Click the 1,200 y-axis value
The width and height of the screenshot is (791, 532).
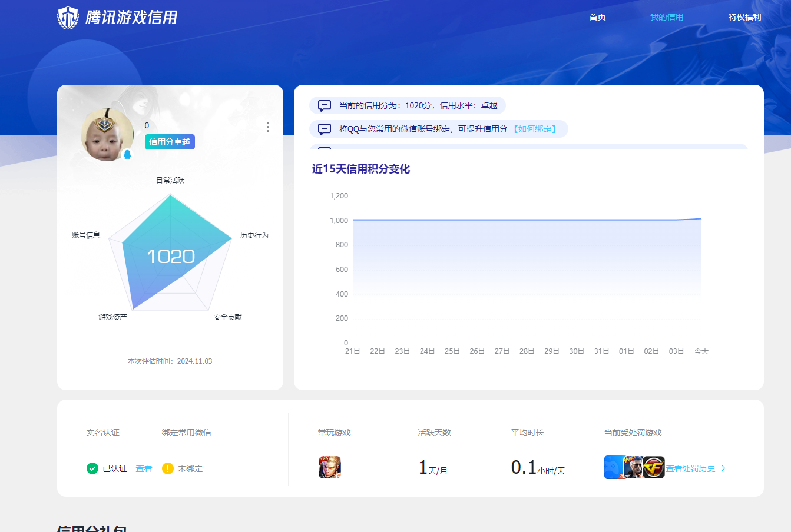[x=339, y=196]
